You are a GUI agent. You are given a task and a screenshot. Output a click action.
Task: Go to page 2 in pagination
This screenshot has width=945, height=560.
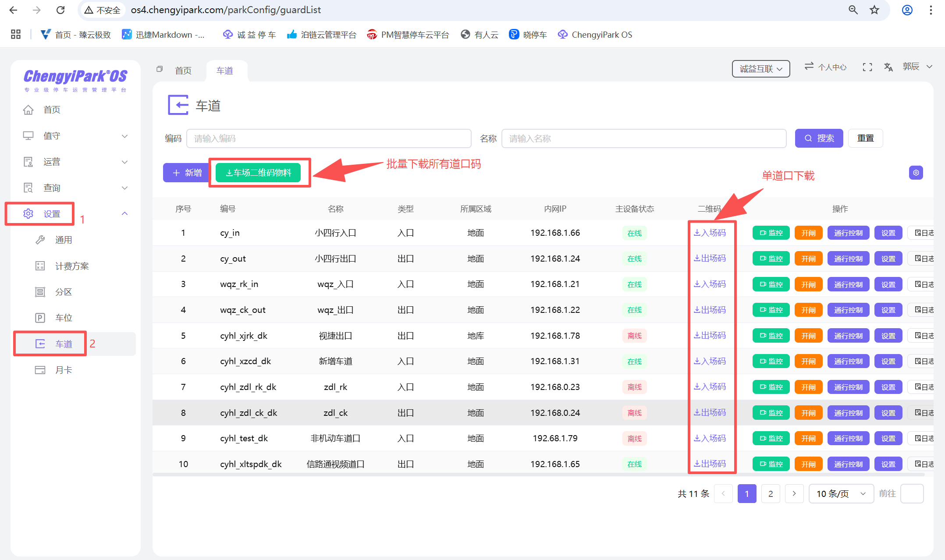[x=771, y=494]
